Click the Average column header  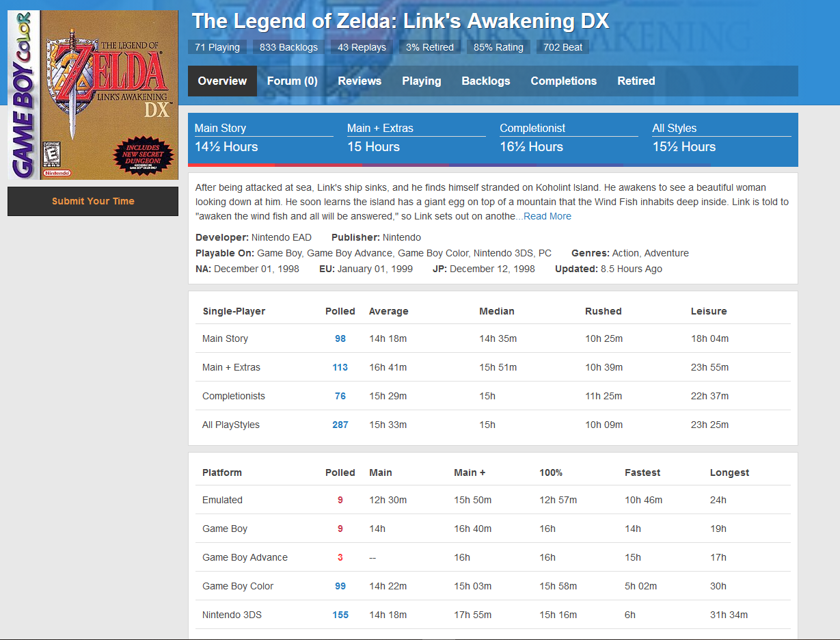point(389,311)
